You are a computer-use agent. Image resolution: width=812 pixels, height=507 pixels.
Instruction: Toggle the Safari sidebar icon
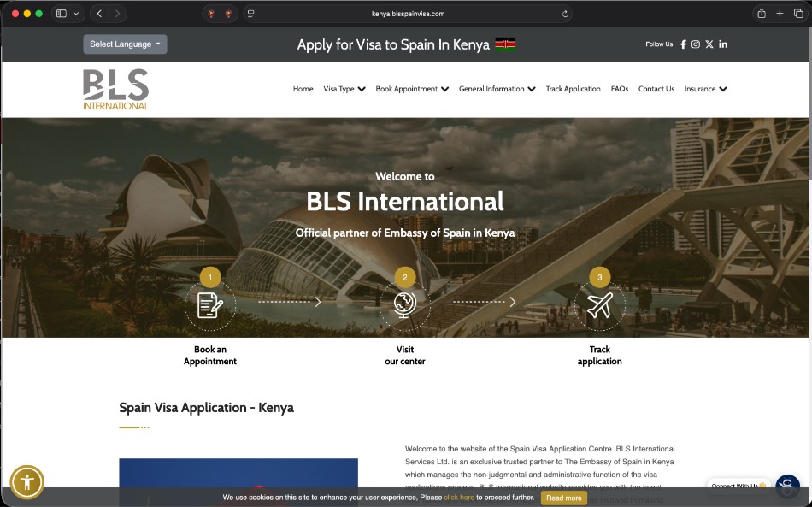click(62, 14)
